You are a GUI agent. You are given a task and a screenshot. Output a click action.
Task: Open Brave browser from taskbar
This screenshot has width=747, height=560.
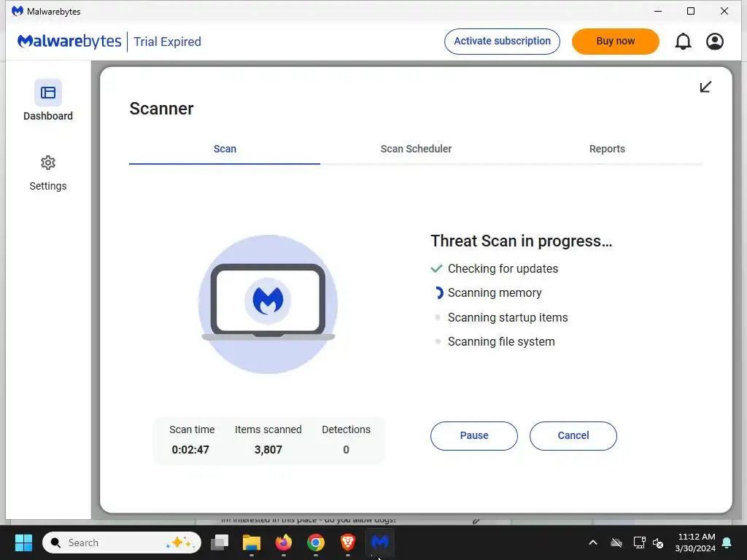348,542
